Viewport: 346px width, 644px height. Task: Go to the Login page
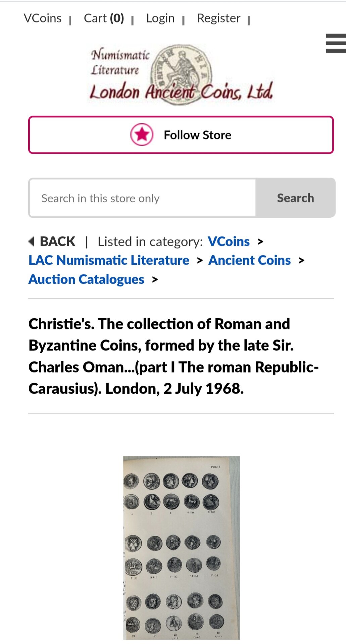tap(160, 18)
